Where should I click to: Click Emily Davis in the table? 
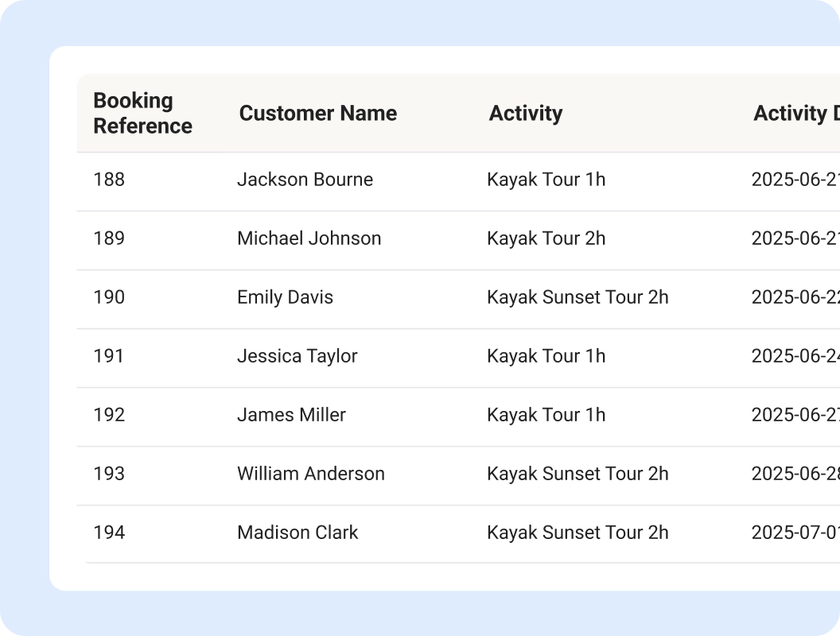[285, 297]
